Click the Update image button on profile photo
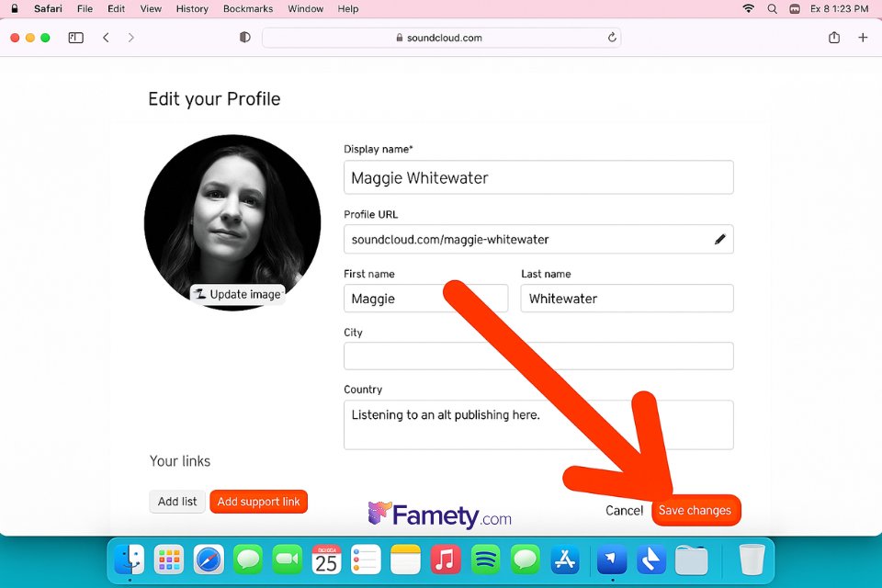 238,294
